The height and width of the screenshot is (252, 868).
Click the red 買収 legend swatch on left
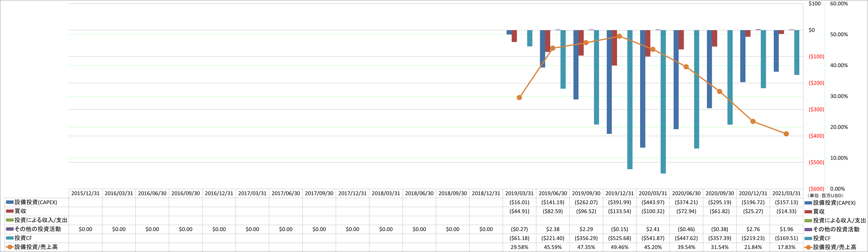click(10, 211)
